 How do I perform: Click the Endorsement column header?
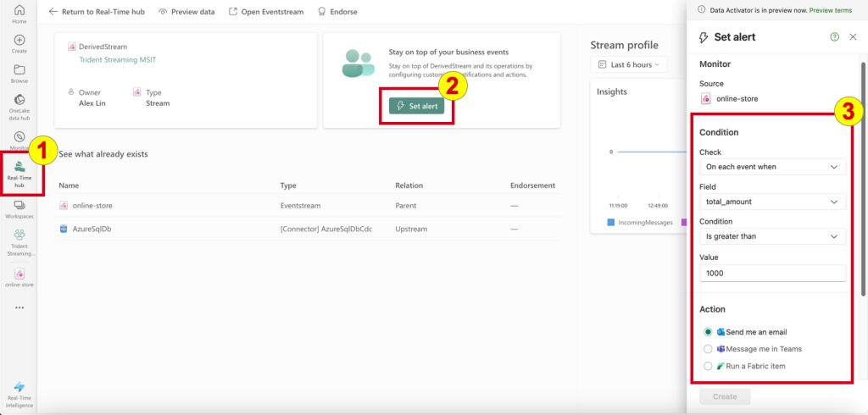532,185
